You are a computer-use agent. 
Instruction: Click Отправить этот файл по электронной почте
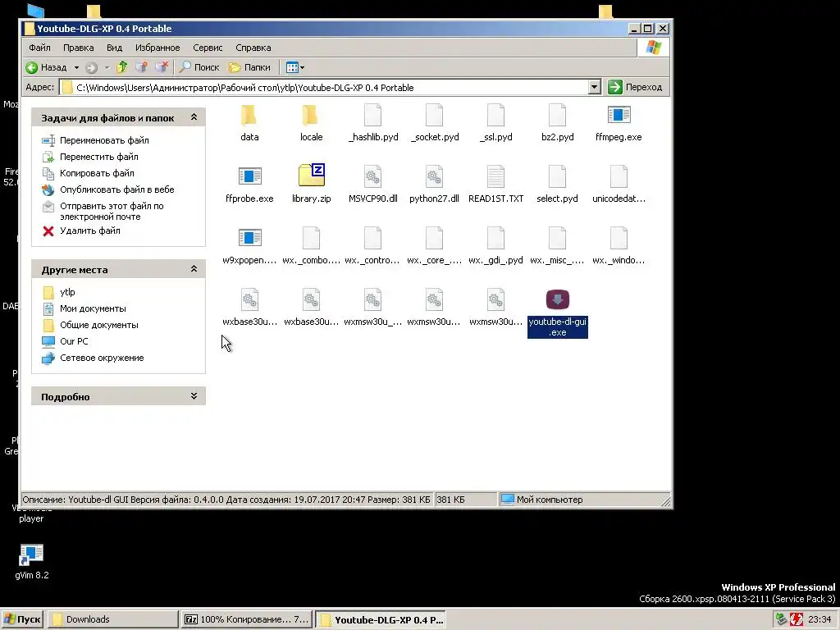coord(112,211)
